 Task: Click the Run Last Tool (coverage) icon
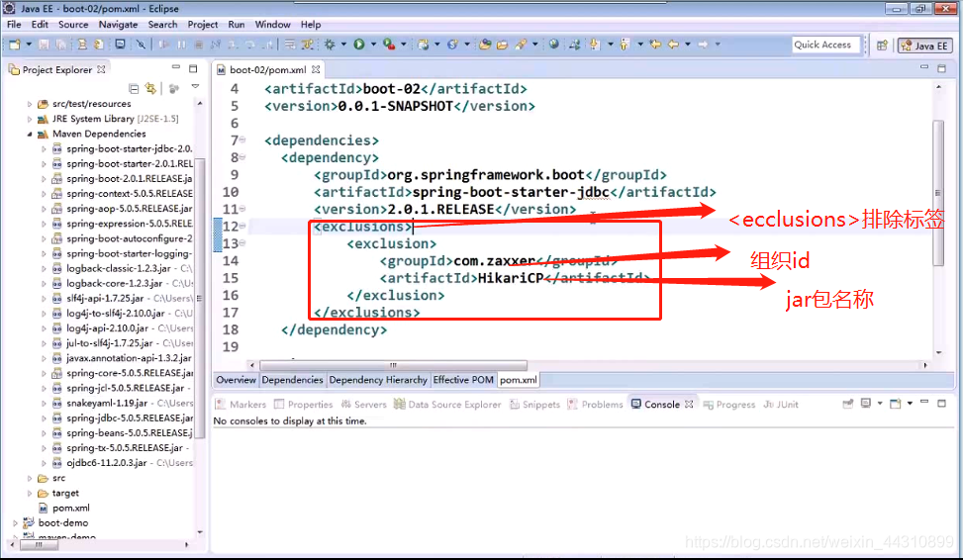389,45
